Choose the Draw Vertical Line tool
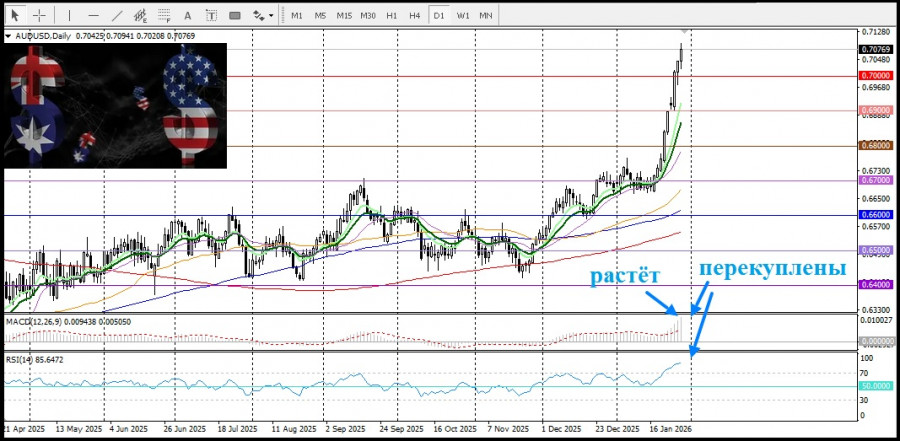900x441 pixels. [69, 16]
